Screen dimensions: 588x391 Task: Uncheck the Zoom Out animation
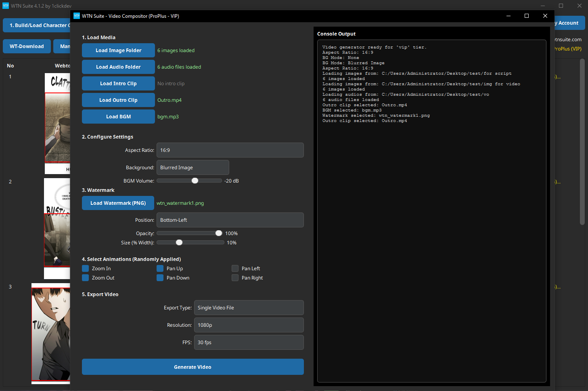pyautogui.click(x=85, y=277)
